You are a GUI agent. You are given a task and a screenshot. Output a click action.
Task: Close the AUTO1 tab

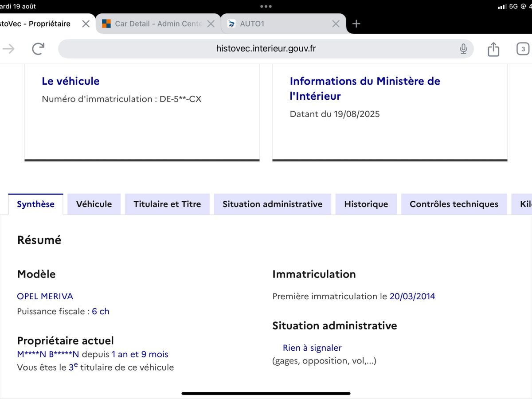[336, 24]
